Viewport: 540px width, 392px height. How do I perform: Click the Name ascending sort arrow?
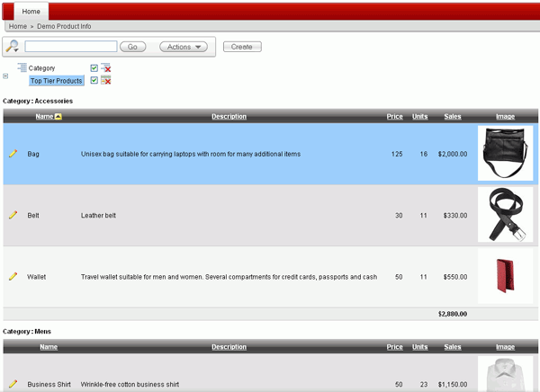point(58,117)
